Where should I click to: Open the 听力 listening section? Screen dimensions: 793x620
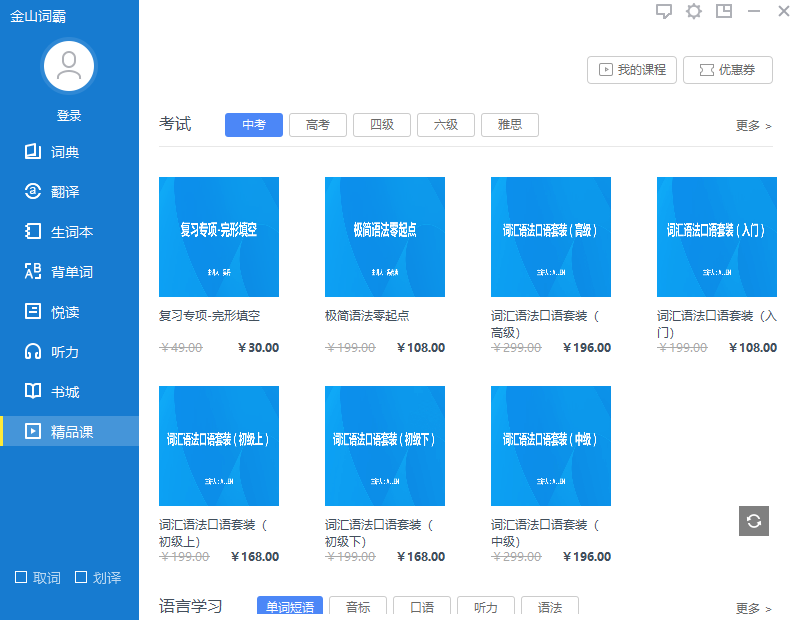tap(64, 352)
